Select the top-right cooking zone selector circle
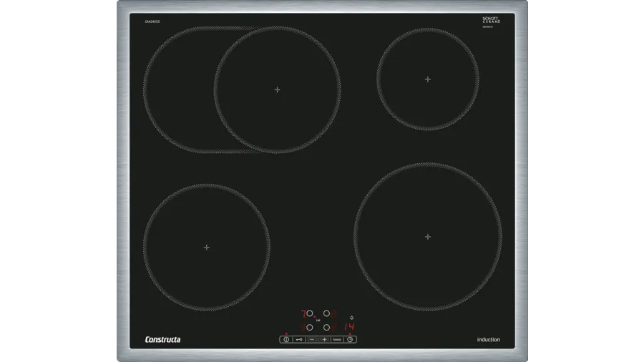This screenshot has height=362, width=644. pyautogui.click(x=326, y=313)
